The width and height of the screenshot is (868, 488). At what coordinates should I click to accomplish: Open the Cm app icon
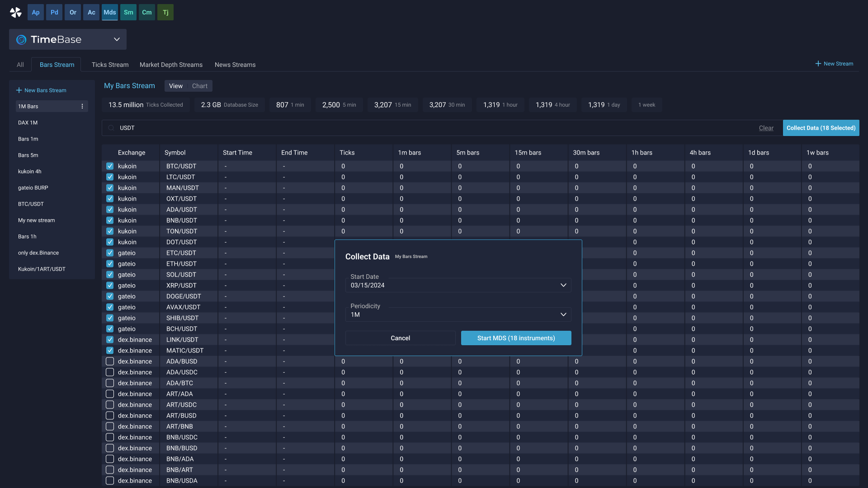(x=147, y=12)
